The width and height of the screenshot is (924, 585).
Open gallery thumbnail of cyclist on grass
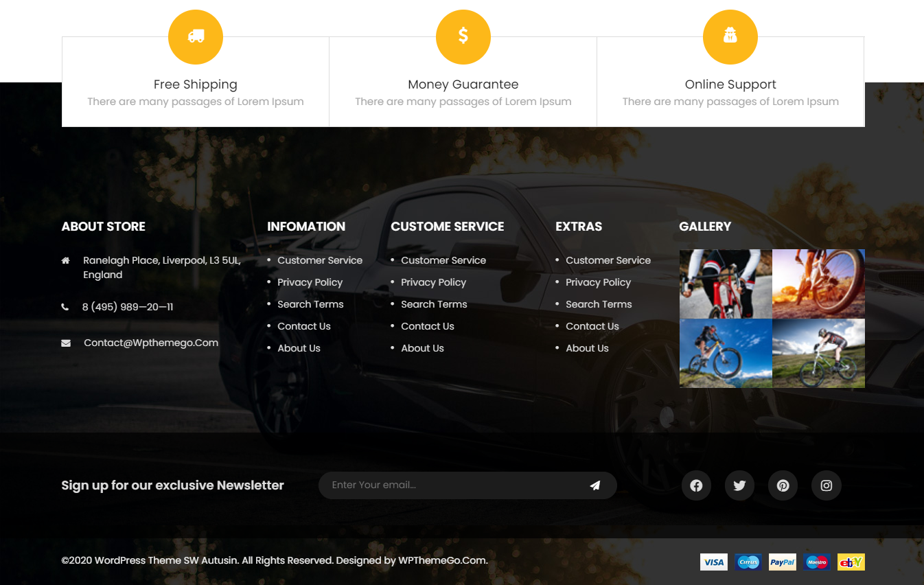(x=818, y=353)
